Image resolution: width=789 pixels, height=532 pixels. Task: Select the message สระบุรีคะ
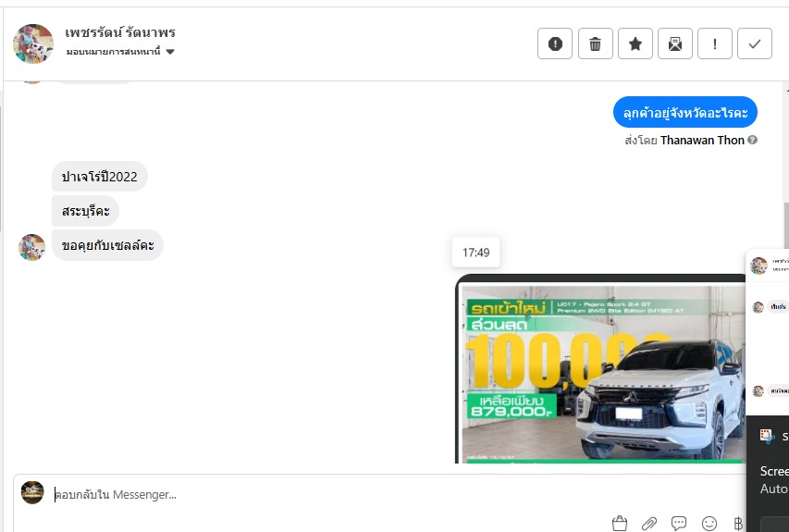(85, 211)
